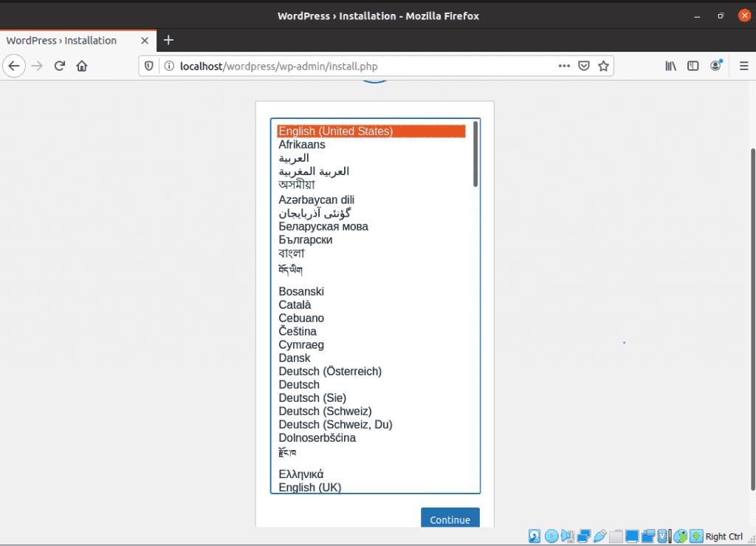This screenshot has height=546, width=756.
Task: Show the sidebar panel icon
Action: point(693,66)
